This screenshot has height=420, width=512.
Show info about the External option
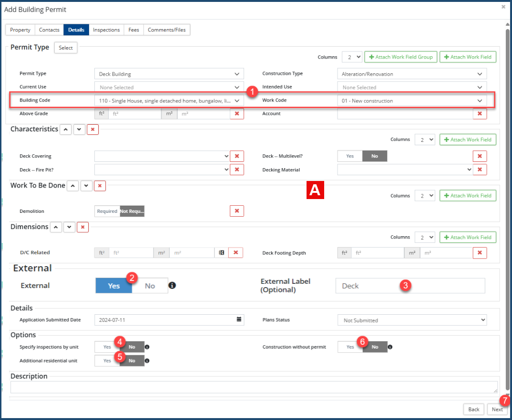[172, 286]
